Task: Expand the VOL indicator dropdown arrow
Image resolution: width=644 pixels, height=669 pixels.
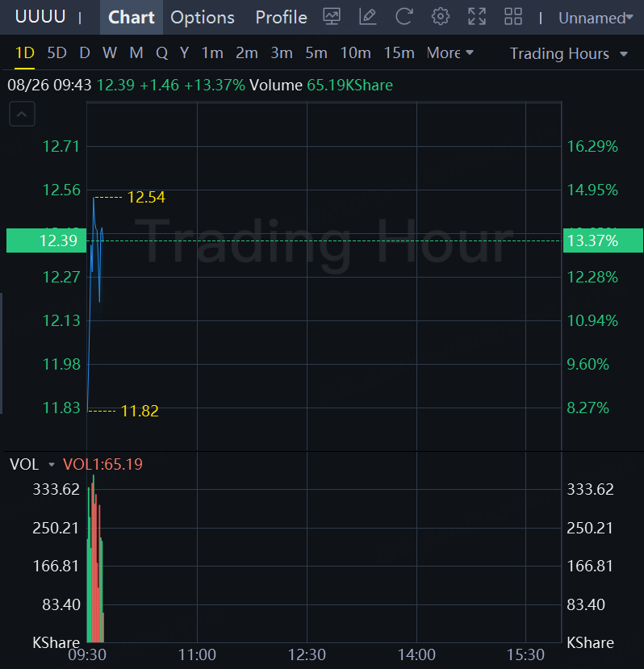Action: point(52,464)
